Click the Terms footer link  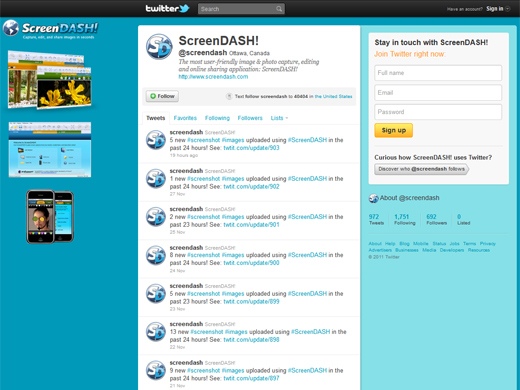[469, 244]
